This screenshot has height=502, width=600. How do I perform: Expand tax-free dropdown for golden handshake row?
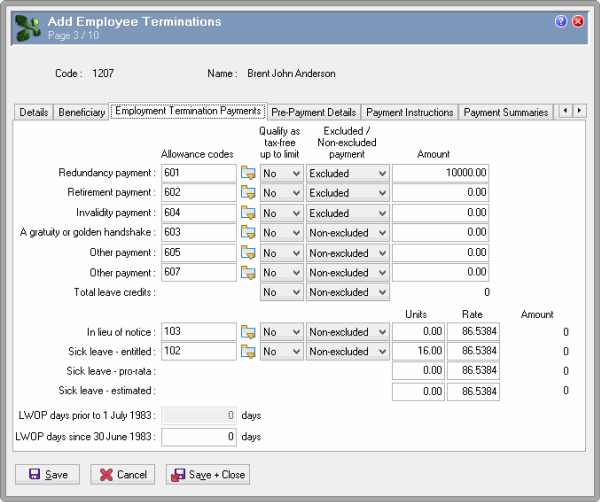point(282,233)
